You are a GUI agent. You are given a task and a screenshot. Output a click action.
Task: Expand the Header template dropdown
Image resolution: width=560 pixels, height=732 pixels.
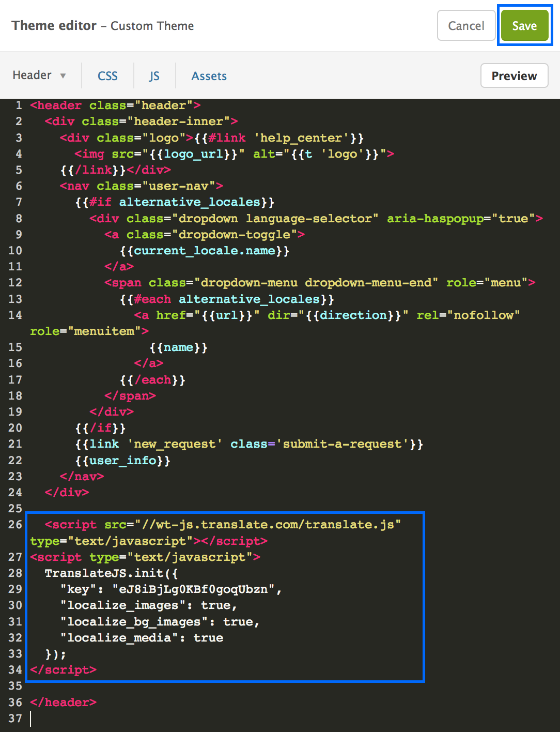(39, 75)
